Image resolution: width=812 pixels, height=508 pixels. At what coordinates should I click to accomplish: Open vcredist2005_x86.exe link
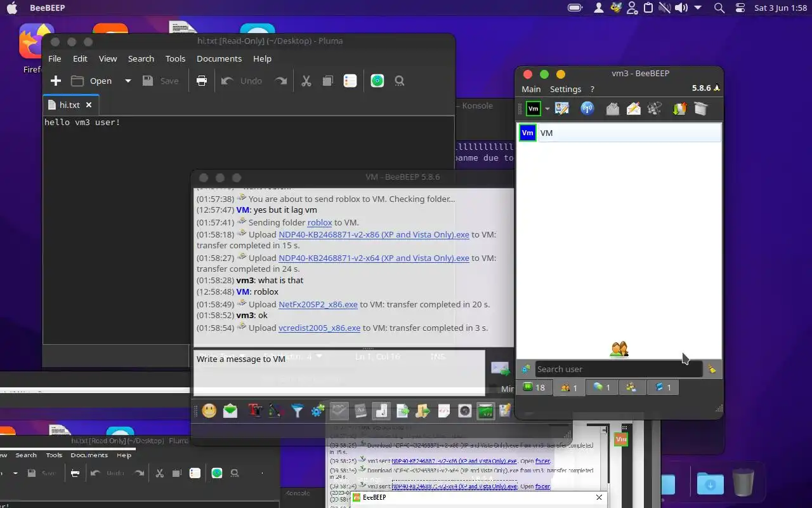click(x=319, y=328)
